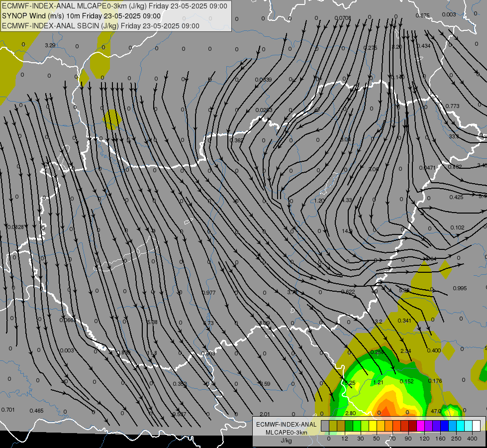Click the map value 0.773
487x448 pixels.
453,107
